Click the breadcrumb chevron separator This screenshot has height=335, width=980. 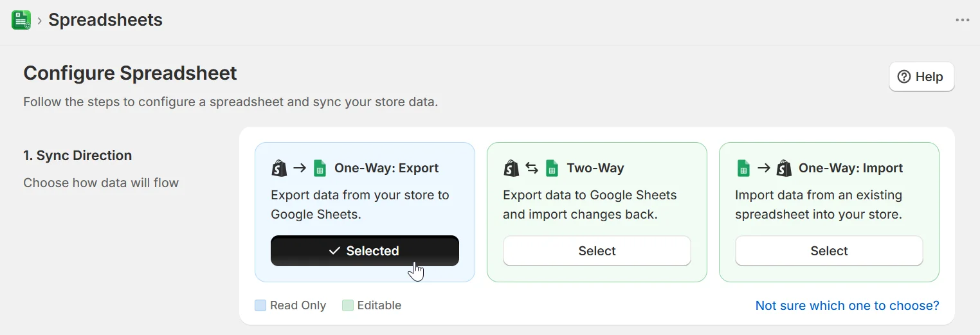[x=40, y=21]
